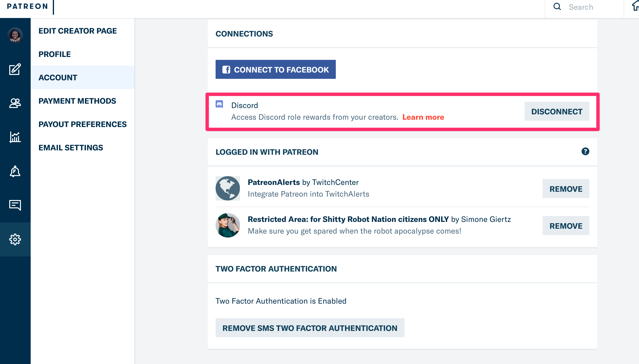The height and width of the screenshot is (364, 639).
Task: Open the profile avatar in sidebar
Action: pyautogui.click(x=15, y=35)
